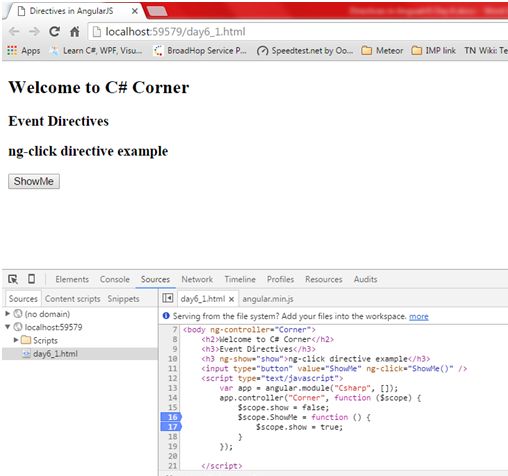Click the ShowMe button on the page
The width and height of the screenshot is (508, 476).
[34, 181]
